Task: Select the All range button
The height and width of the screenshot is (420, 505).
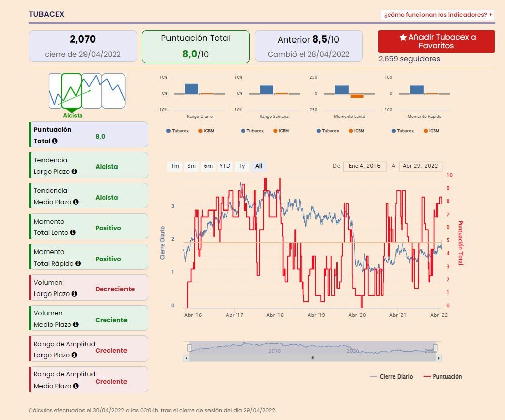Action: click(x=259, y=166)
